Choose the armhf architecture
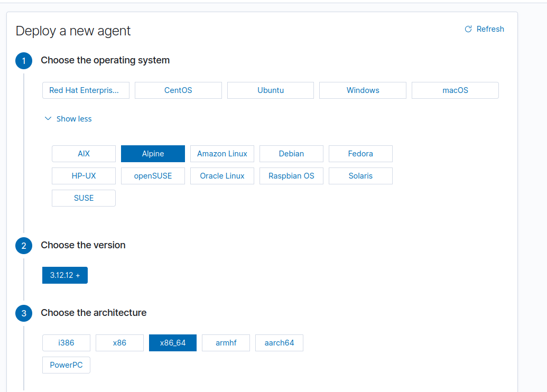 click(226, 342)
